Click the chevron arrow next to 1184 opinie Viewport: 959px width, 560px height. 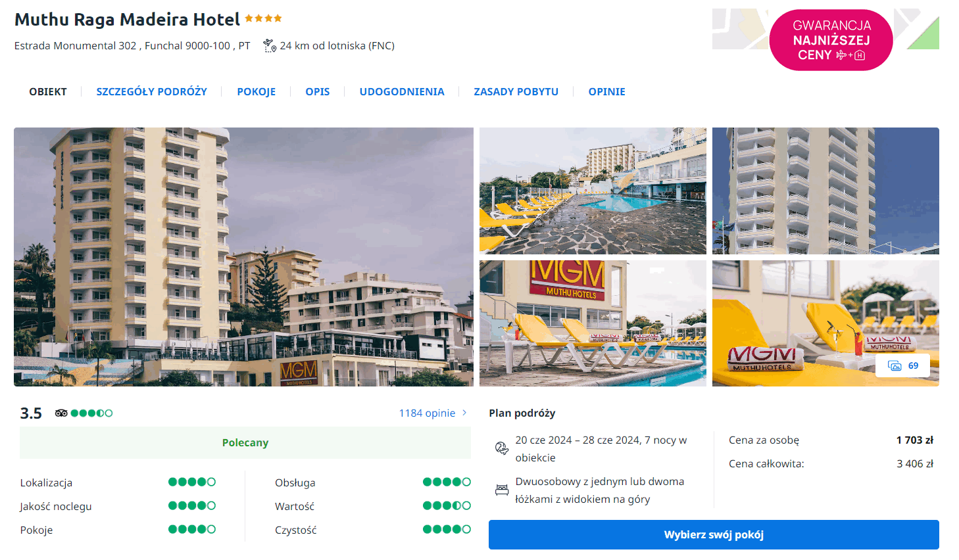[x=464, y=413]
